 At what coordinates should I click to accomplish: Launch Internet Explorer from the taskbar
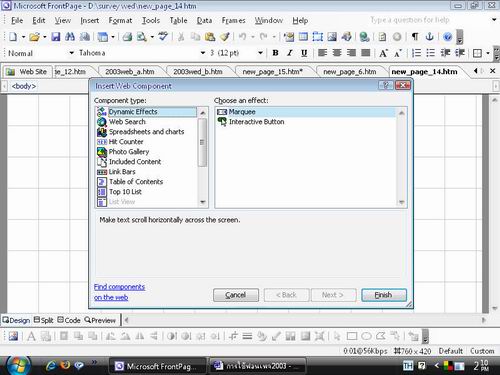point(51,366)
